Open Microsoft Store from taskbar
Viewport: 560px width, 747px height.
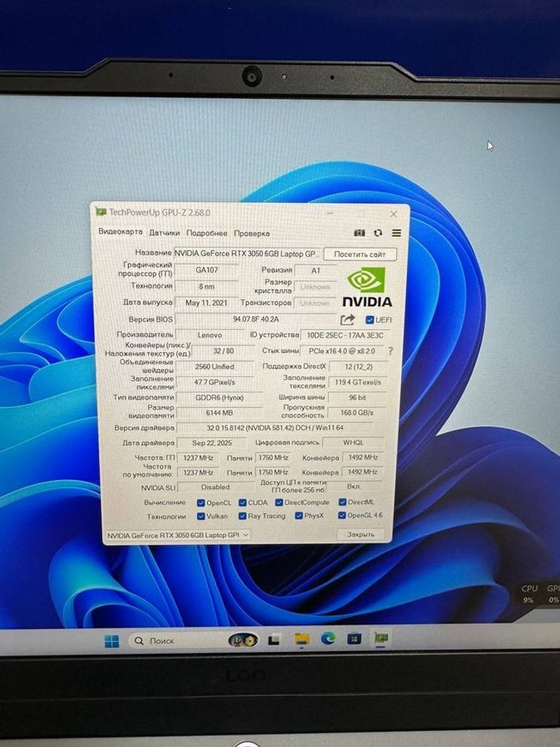[x=354, y=638]
